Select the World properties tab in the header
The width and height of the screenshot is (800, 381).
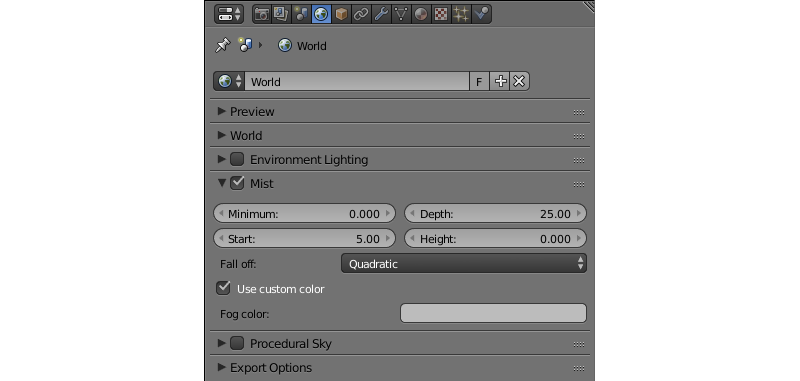coord(321,14)
